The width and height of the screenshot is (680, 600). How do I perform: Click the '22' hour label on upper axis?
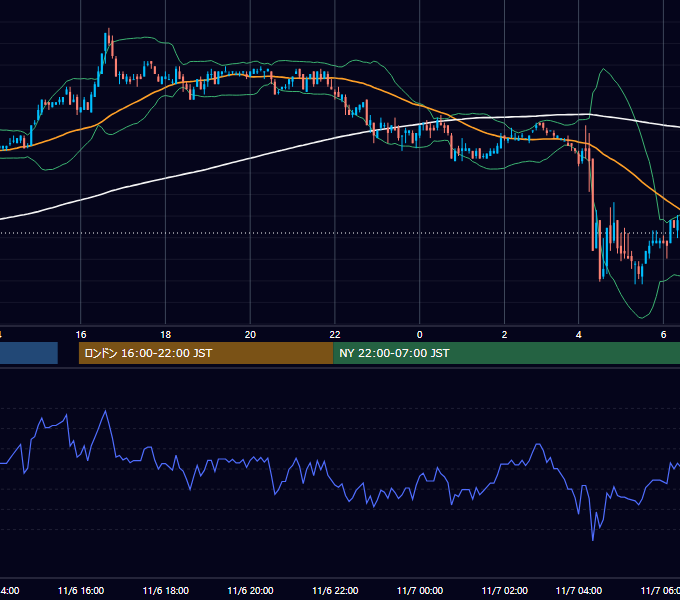pos(335,335)
